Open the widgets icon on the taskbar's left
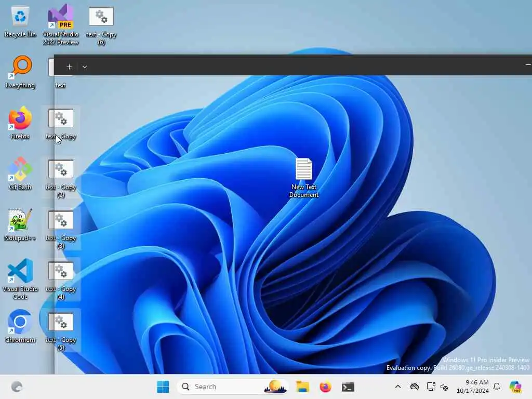Viewport: 532px width, 399px height. coord(17,387)
